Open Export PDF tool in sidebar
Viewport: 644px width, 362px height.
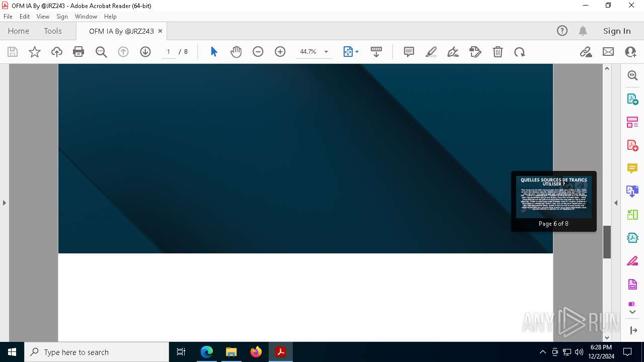(x=632, y=99)
